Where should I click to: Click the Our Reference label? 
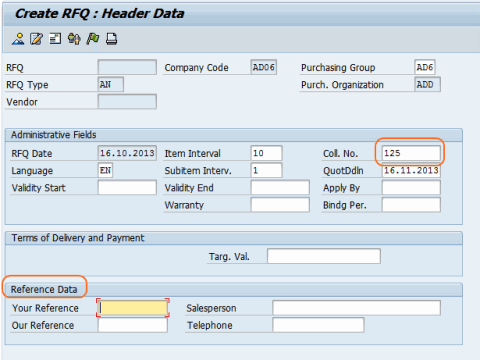point(43,325)
